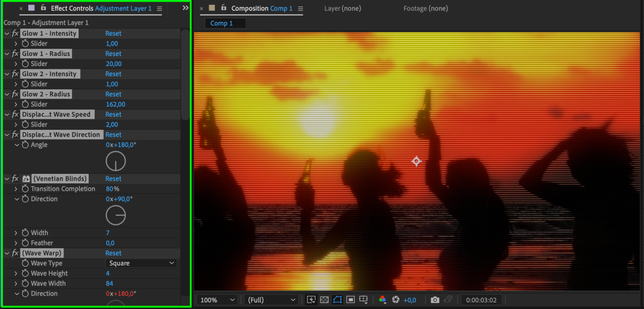Click the Angle stopwatch for Wave Direction
The width and height of the screenshot is (644, 309).
(x=25, y=145)
